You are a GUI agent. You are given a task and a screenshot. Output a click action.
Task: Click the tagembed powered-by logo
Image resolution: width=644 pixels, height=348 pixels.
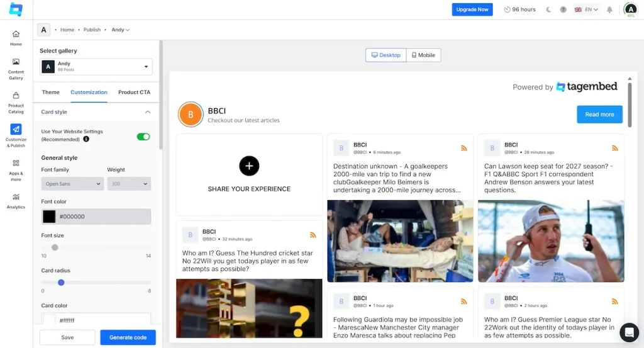[587, 87]
